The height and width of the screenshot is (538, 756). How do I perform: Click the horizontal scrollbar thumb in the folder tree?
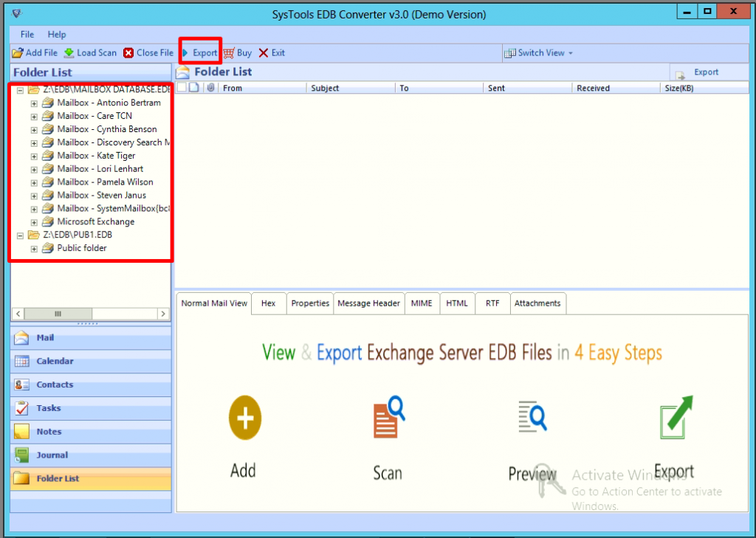[58, 314]
